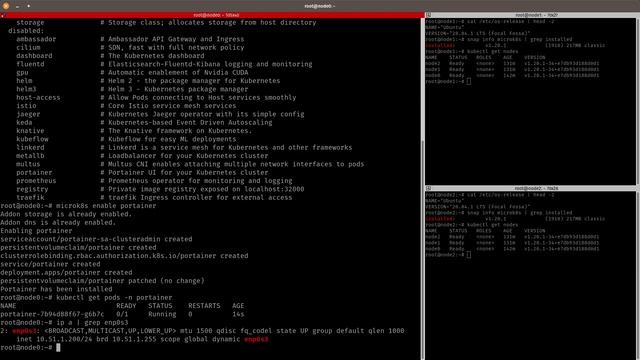Screen dimensions: 640x360
Task: Click the main window title root@node0
Action: point(320,6)
